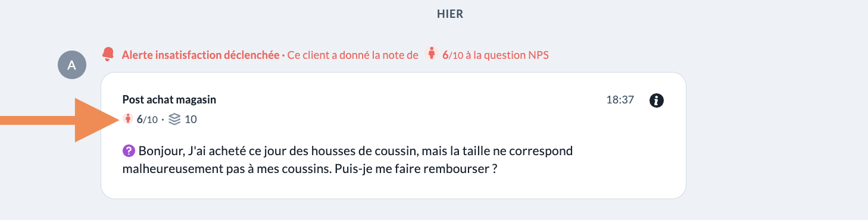Click the 6/10 score inside the message card

147,120
